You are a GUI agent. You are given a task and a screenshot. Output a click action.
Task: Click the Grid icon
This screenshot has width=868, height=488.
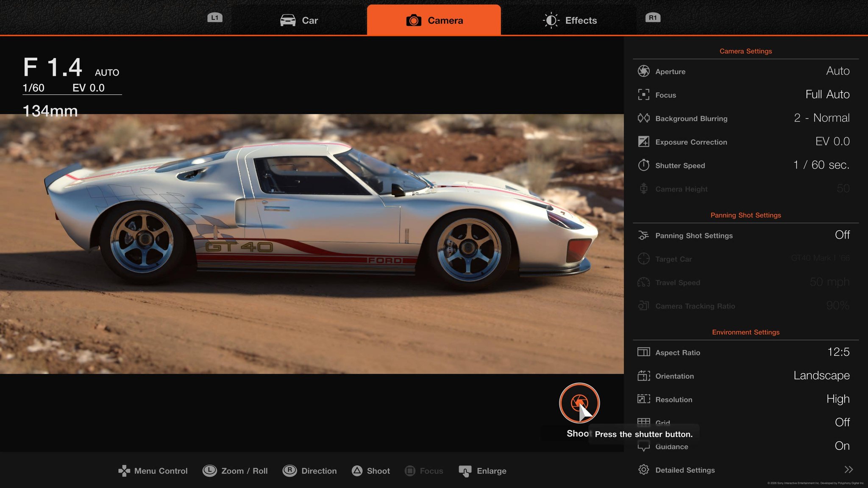pyautogui.click(x=643, y=421)
